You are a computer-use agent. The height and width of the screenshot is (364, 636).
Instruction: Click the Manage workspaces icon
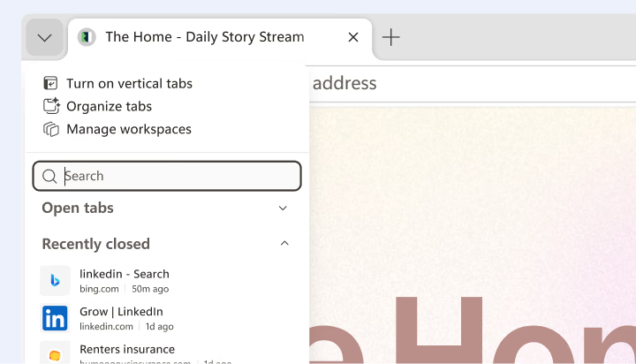[51, 130]
